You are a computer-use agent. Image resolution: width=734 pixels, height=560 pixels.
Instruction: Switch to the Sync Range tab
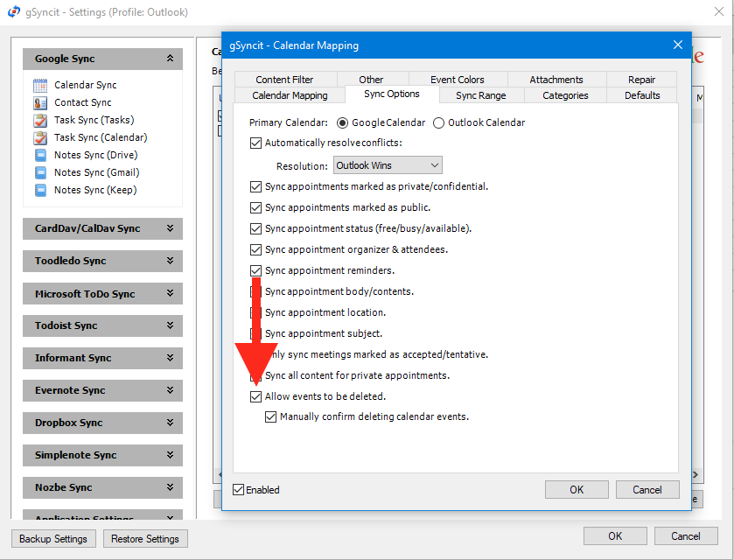481,95
